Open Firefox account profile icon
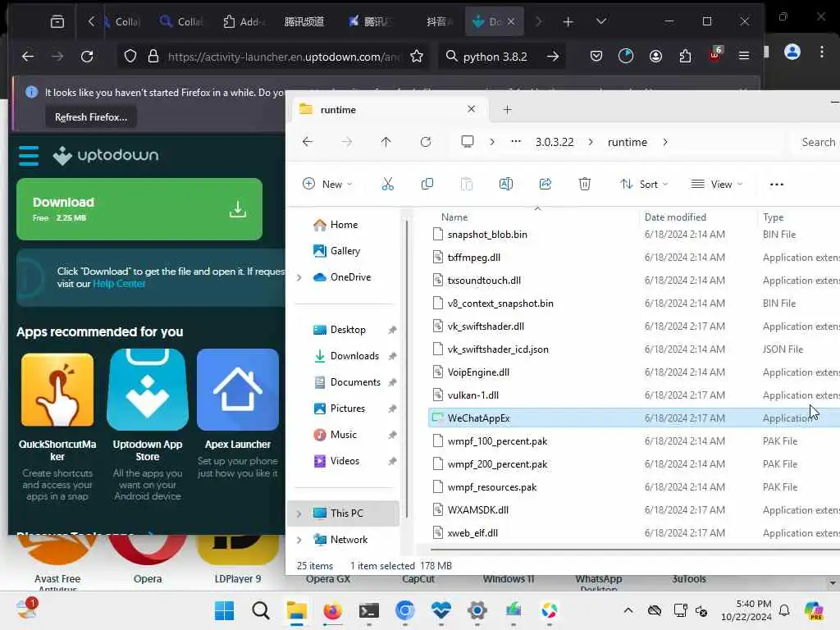The image size is (840, 630). [655, 57]
